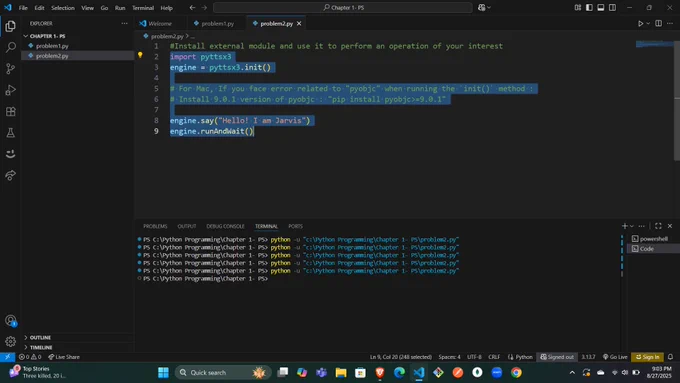The width and height of the screenshot is (680, 383).
Task: Switch to the OUTPUT panel tab
Action: pos(187,226)
